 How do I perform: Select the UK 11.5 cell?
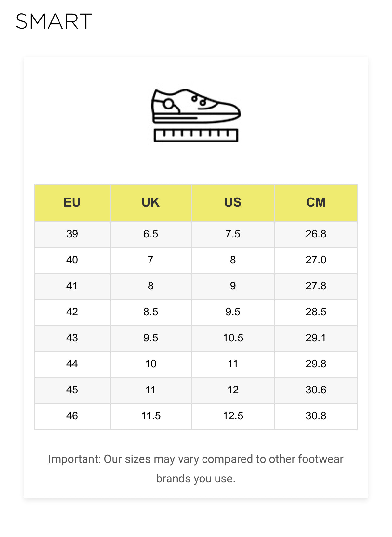point(150,416)
